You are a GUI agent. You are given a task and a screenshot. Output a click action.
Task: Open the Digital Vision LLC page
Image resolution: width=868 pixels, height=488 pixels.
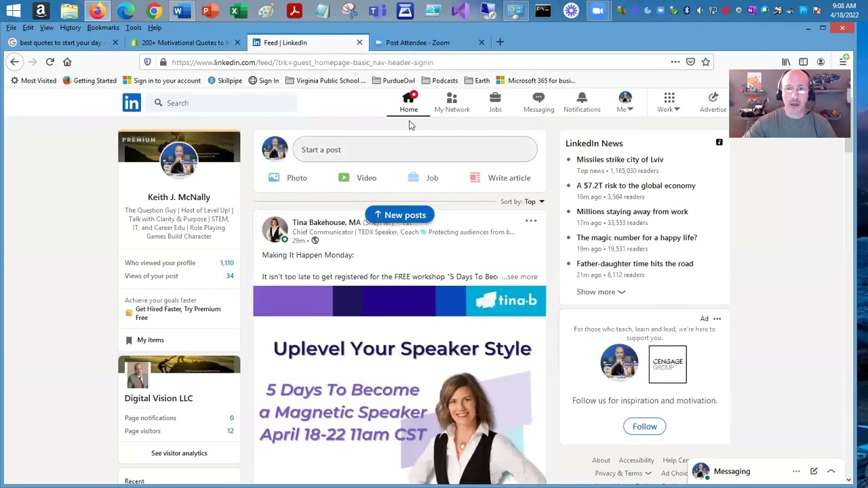pyautogui.click(x=159, y=399)
